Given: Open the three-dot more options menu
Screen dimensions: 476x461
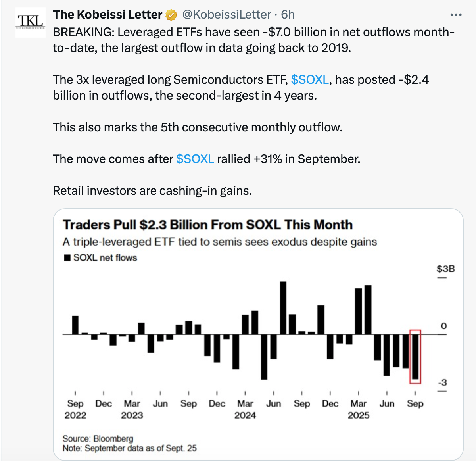Looking at the screenshot, I should 456,15.
